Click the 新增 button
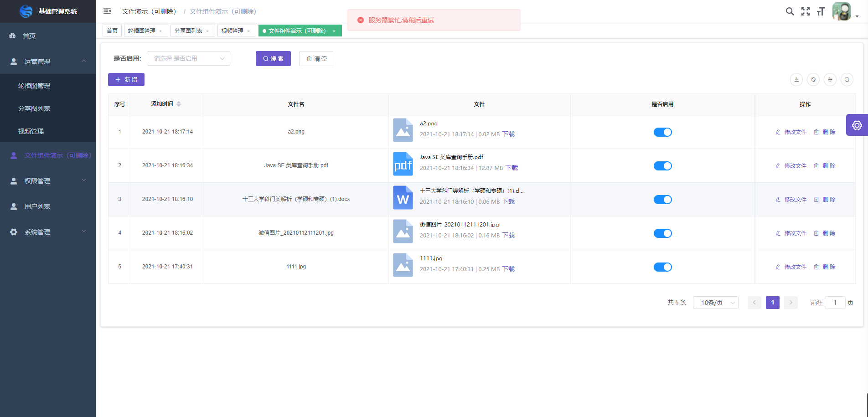The width and height of the screenshot is (868, 417). tap(126, 80)
